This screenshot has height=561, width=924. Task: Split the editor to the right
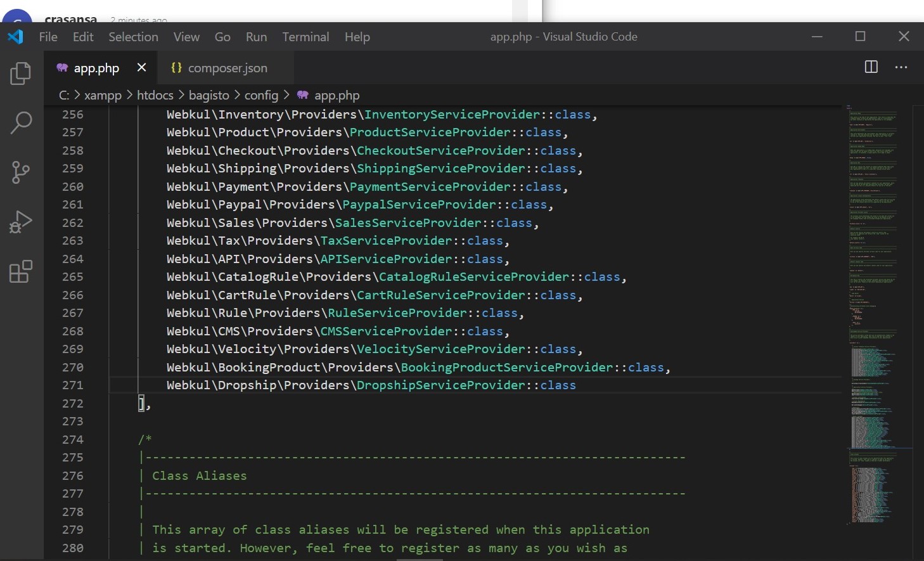click(871, 67)
